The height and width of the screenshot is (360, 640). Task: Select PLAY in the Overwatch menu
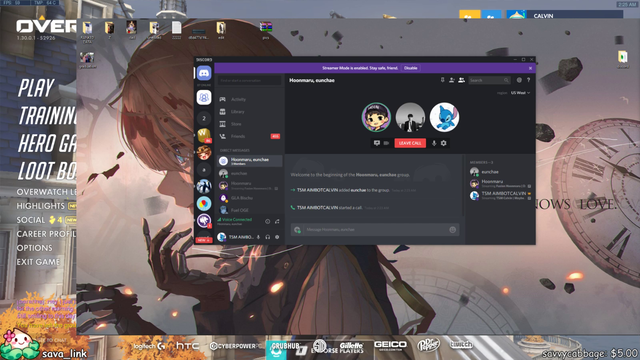(36, 88)
